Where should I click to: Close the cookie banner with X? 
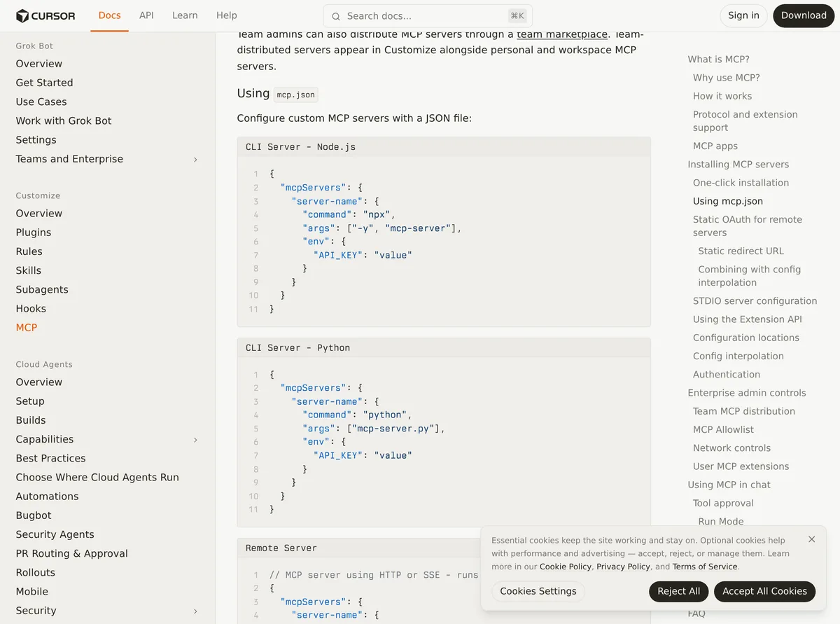(x=811, y=539)
